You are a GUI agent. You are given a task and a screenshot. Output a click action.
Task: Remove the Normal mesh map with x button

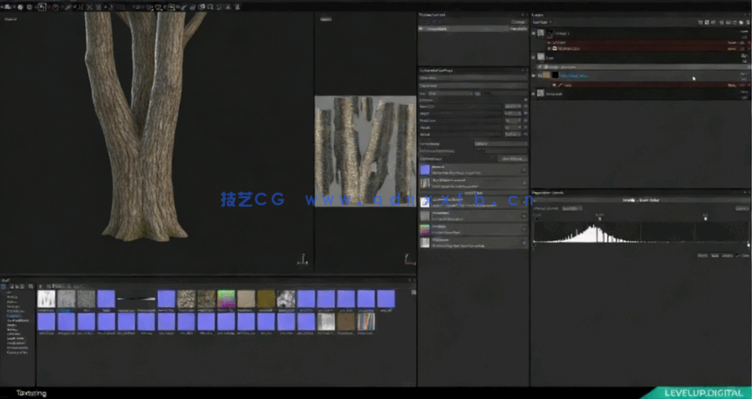524,169
